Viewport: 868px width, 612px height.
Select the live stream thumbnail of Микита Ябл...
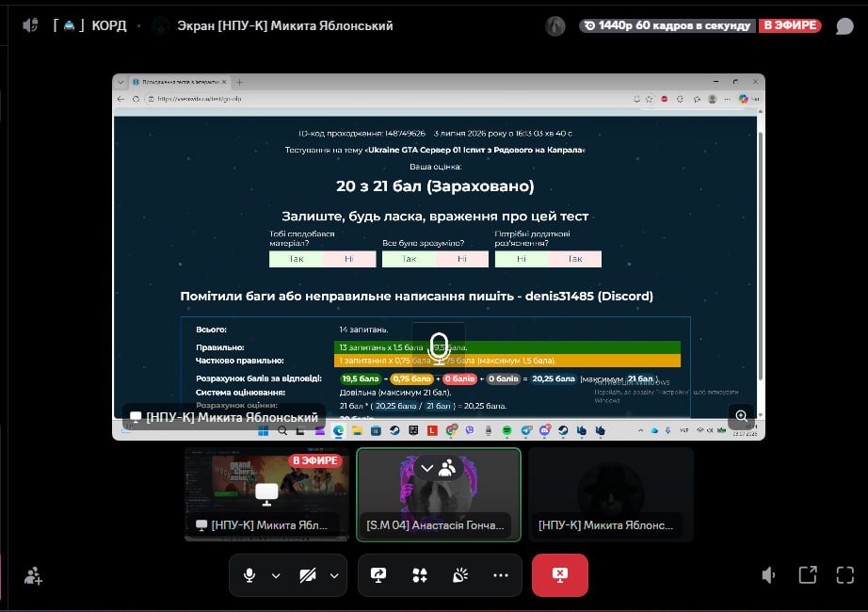266,494
